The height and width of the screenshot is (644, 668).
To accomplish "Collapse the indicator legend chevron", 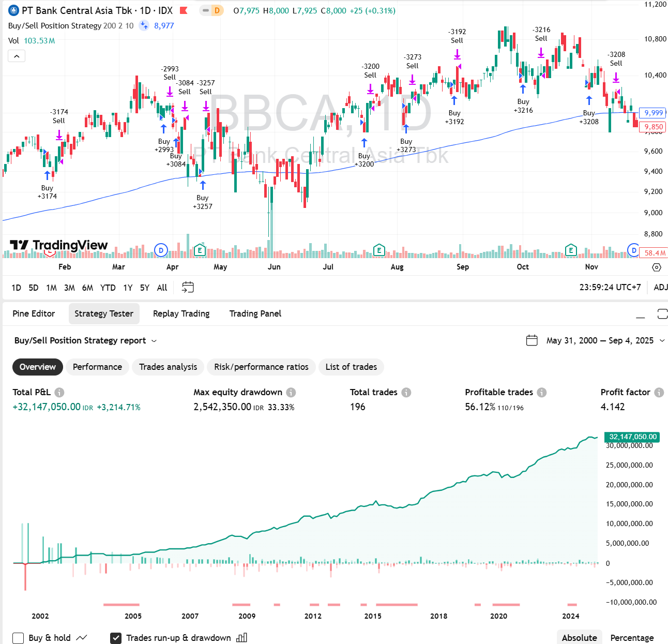I will [x=17, y=56].
